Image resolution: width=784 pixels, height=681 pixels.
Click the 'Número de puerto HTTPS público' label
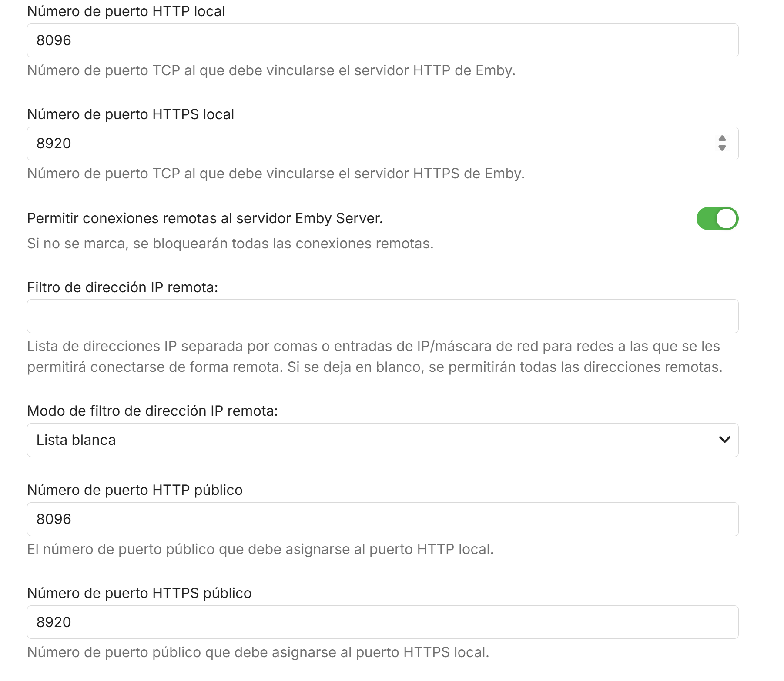(x=139, y=593)
